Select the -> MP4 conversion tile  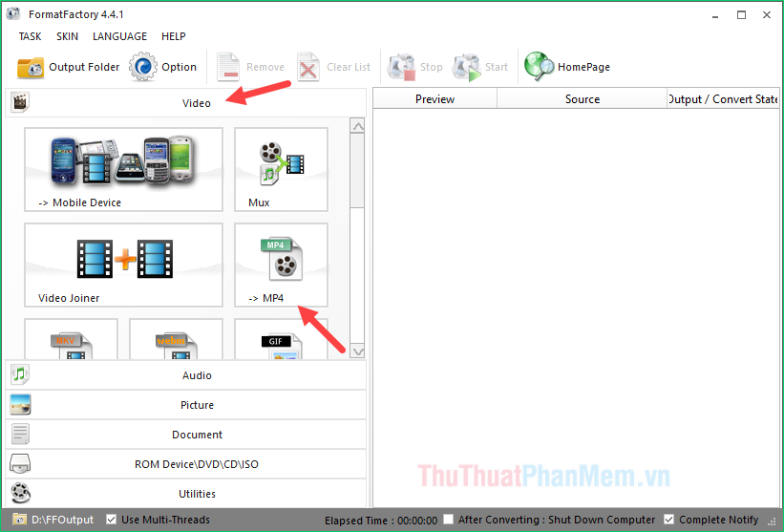coord(281,265)
